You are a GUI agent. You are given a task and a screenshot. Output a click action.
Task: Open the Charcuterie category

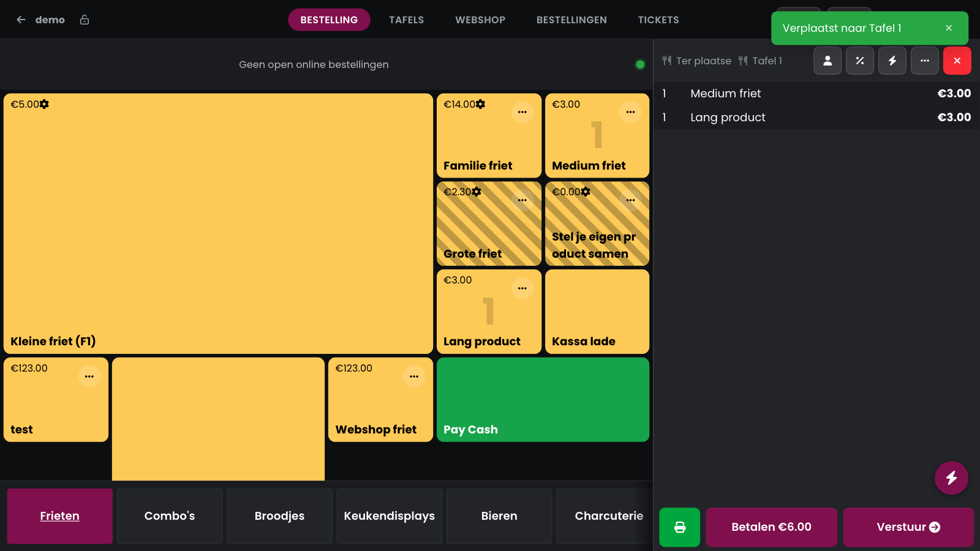[605, 516]
